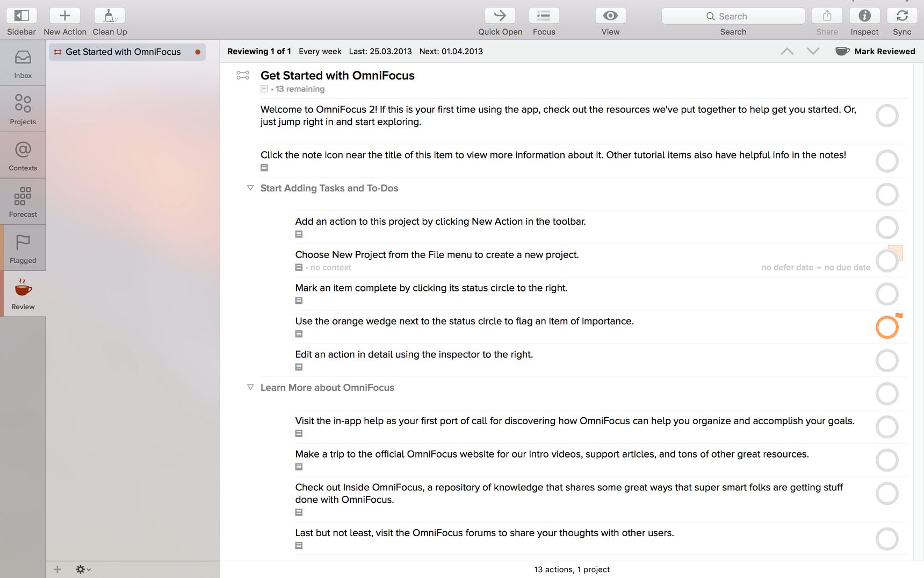Click the project type icon beside title
The width and height of the screenshot is (924, 578).
[x=243, y=75]
